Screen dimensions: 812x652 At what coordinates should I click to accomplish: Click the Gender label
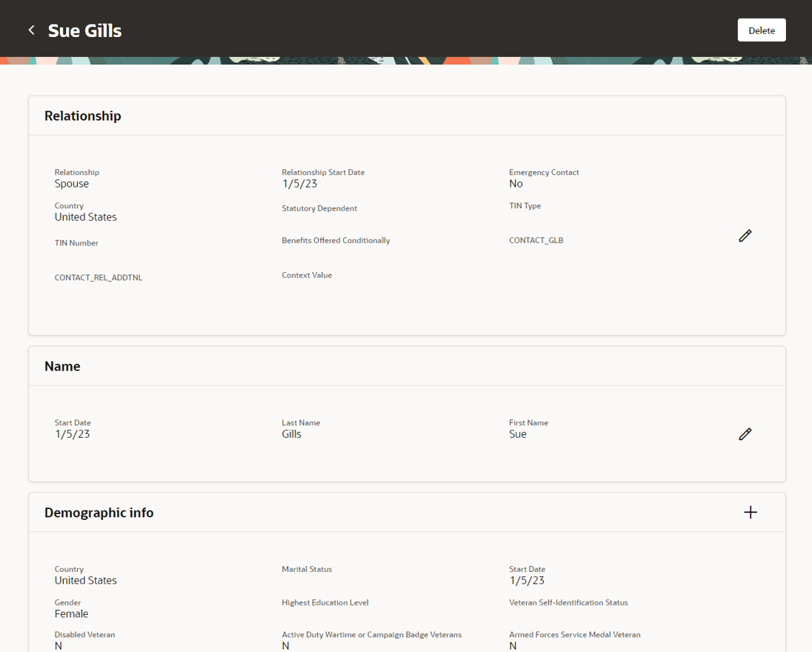pos(68,603)
